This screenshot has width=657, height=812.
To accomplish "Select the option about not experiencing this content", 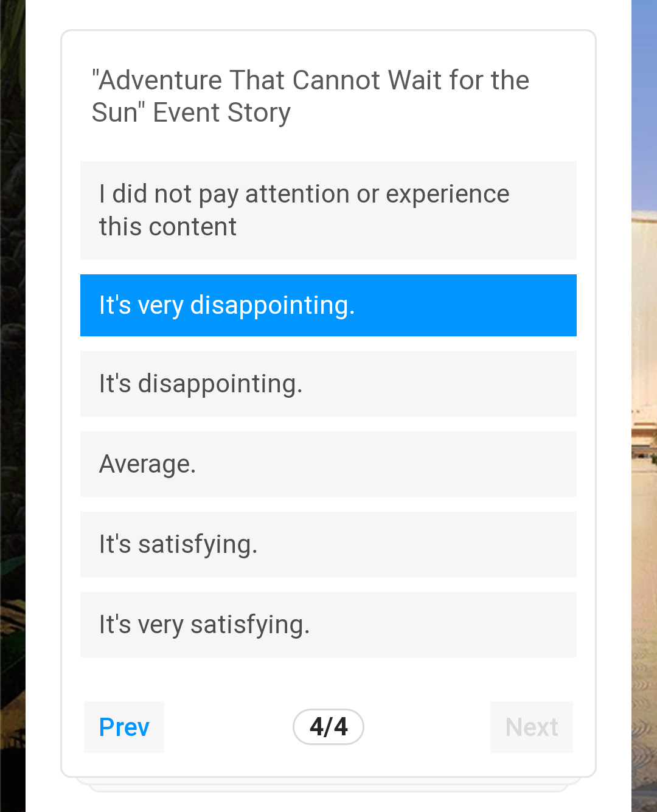I will click(x=328, y=210).
